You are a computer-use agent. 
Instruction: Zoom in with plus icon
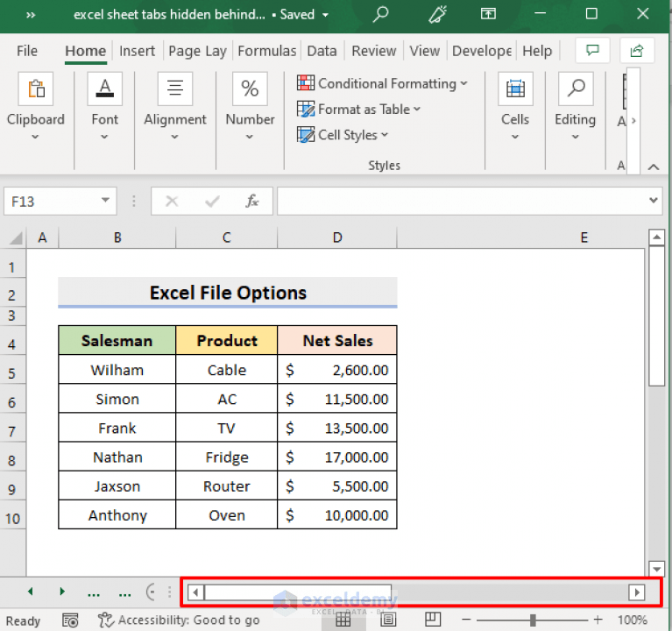click(598, 620)
